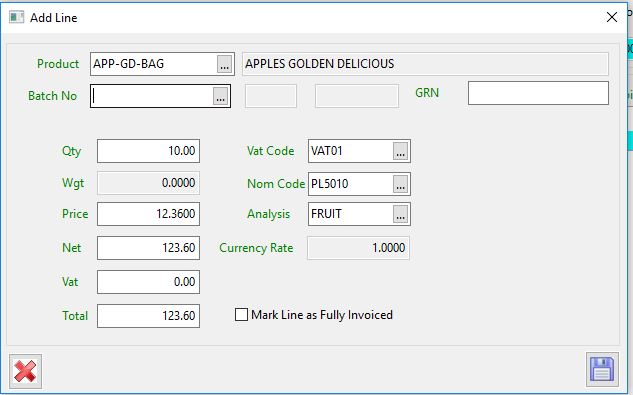Image resolution: width=633 pixels, height=395 pixels.
Task: Click the small disabled box after Batch No
Action: [271, 96]
